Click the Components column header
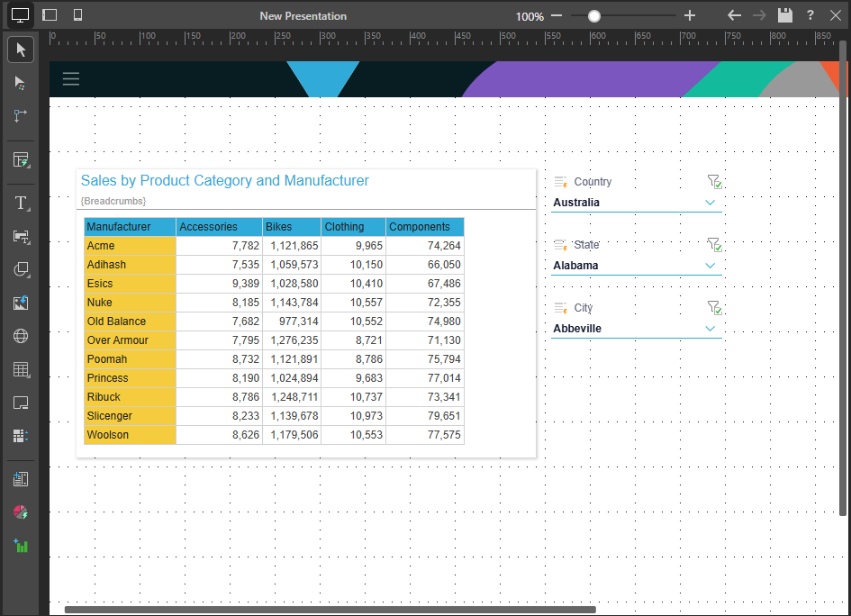Viewport: 851px width, 616px height. point(425,227)
